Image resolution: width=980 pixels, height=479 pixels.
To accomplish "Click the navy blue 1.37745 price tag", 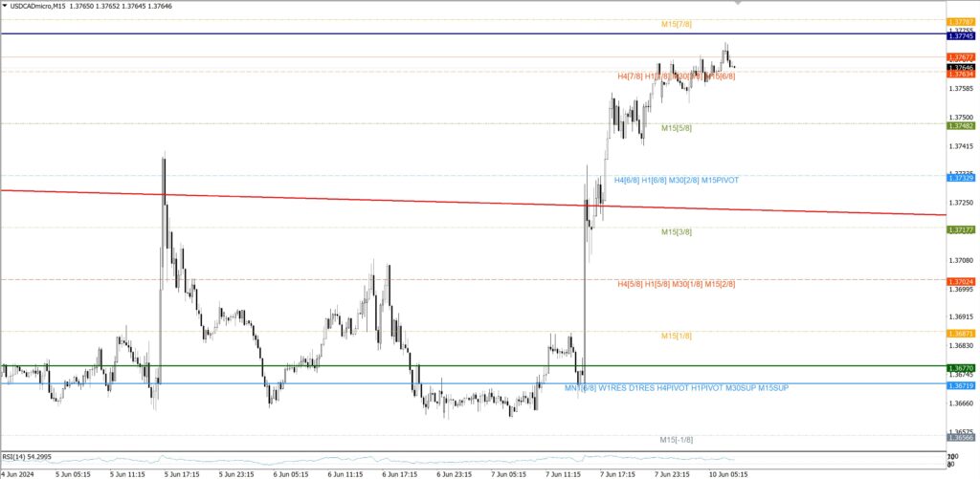I will click(960, 35).
